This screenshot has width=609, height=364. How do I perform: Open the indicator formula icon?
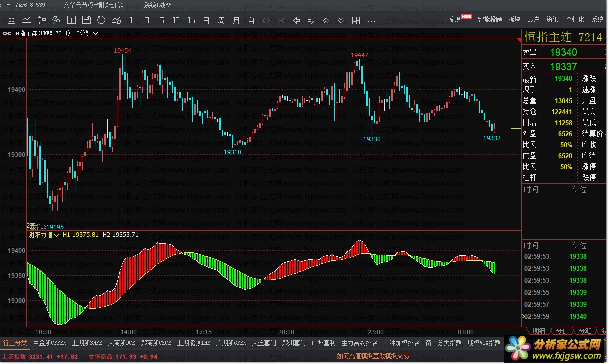[56, 20]
